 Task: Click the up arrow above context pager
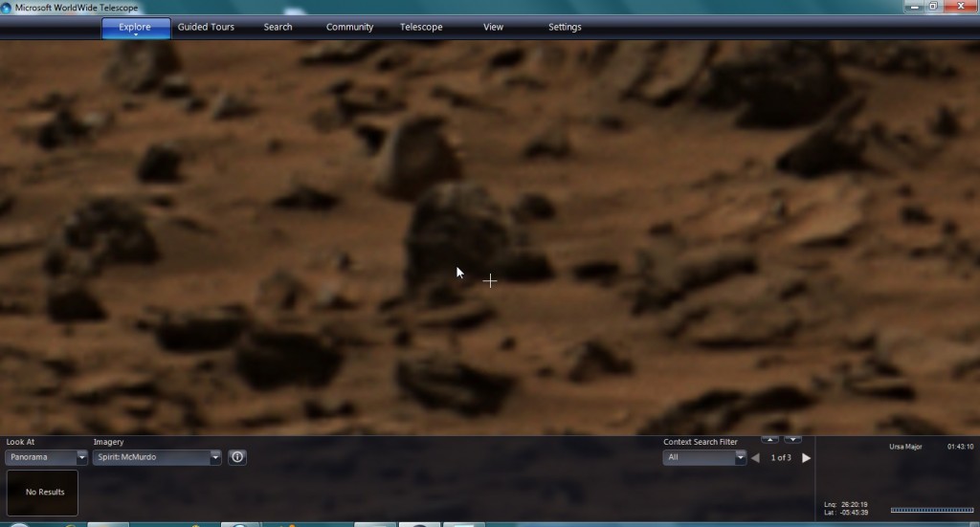769,440
